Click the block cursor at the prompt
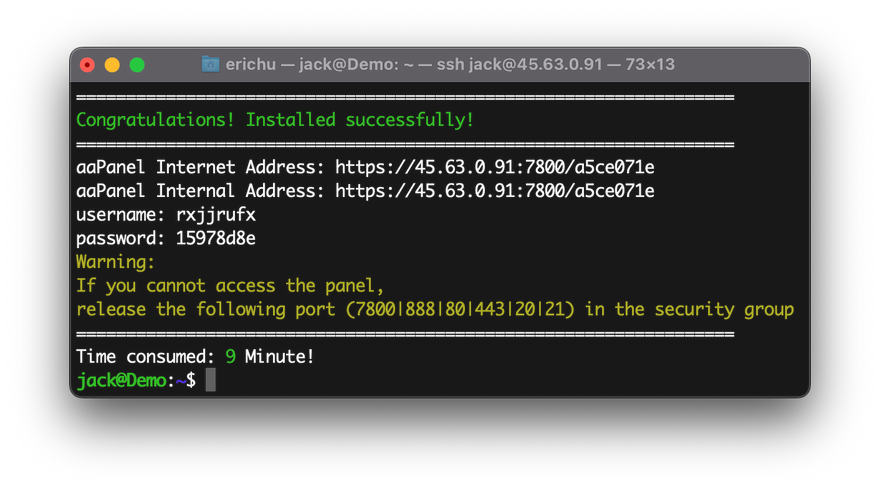 point(210,380)
